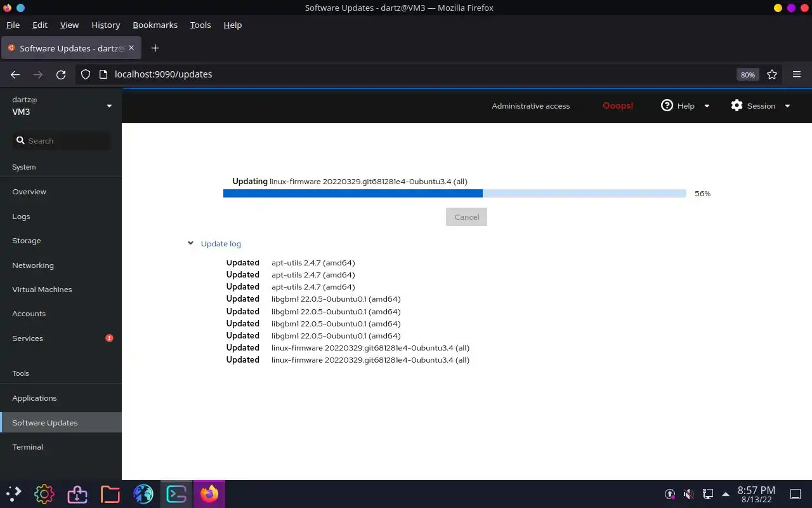
Task: Bookmark this page with the star icon
Action: click(x=772, y=74)
